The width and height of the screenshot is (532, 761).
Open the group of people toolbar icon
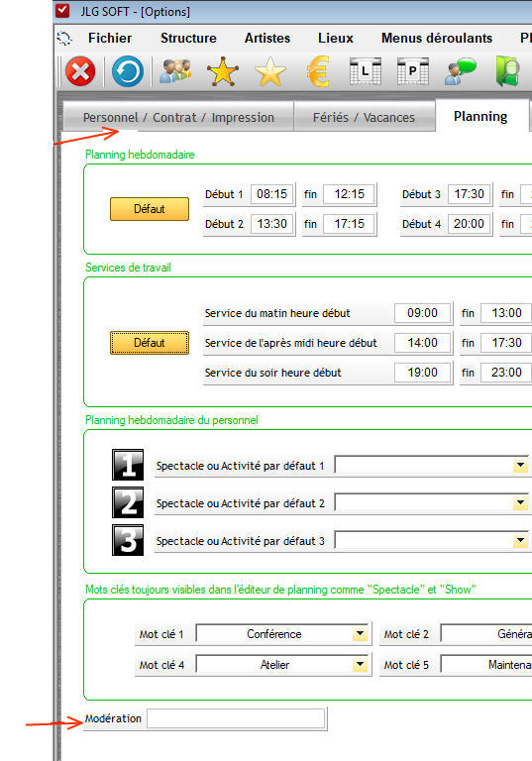click(174, 71)
